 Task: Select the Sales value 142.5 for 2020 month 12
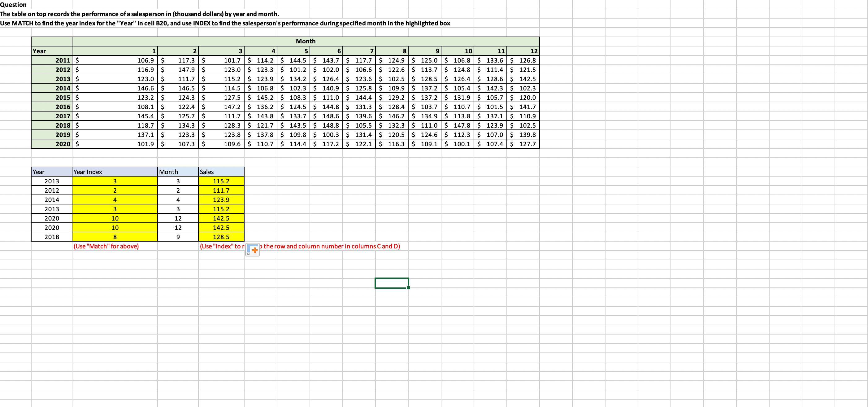(x=221, y=218)
